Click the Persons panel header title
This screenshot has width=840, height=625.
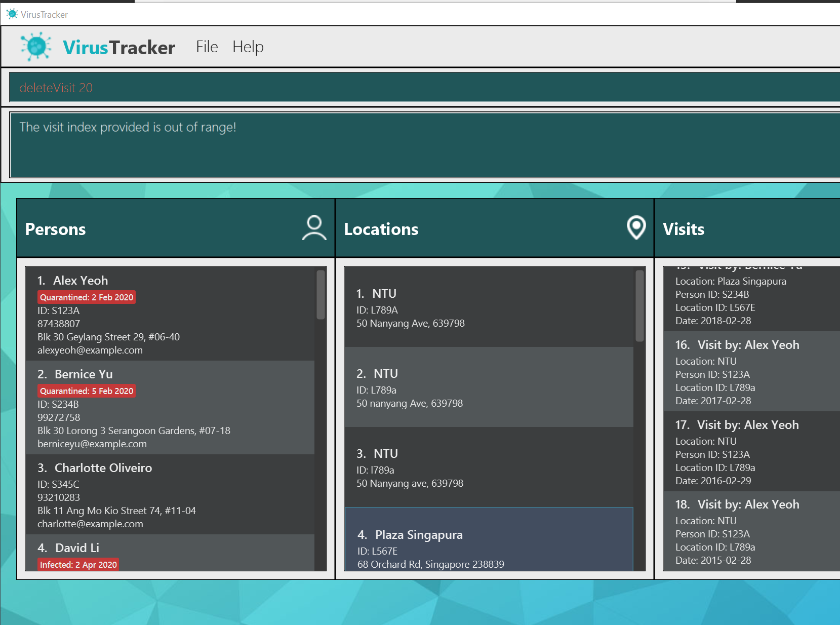[x=56, y=229]
